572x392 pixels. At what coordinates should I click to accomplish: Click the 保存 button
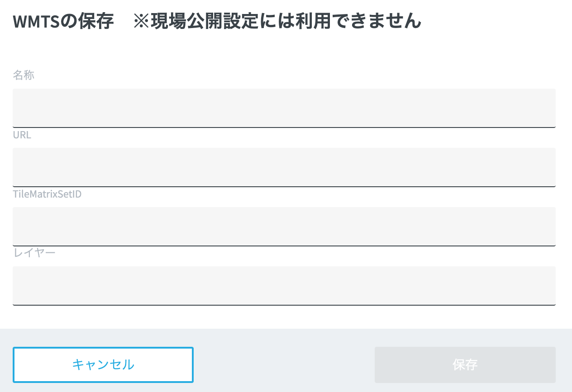(x=465, y=365)
